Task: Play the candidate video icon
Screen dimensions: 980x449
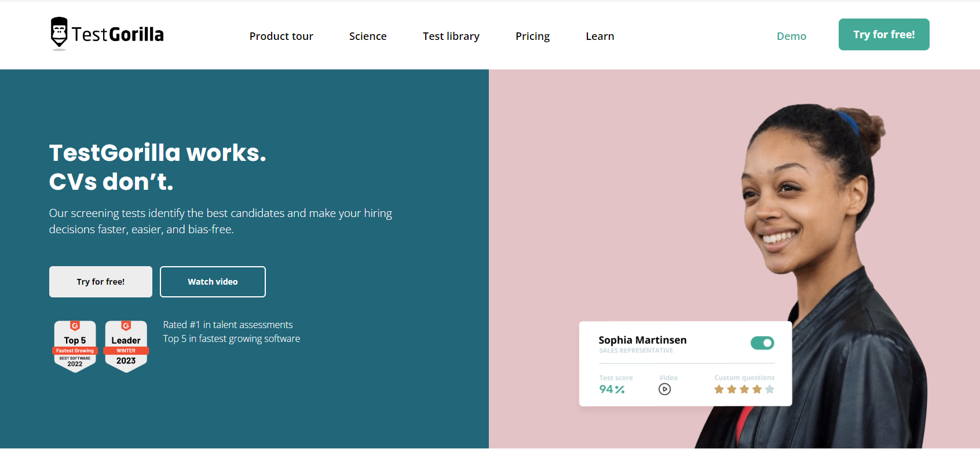Action: 665,389
